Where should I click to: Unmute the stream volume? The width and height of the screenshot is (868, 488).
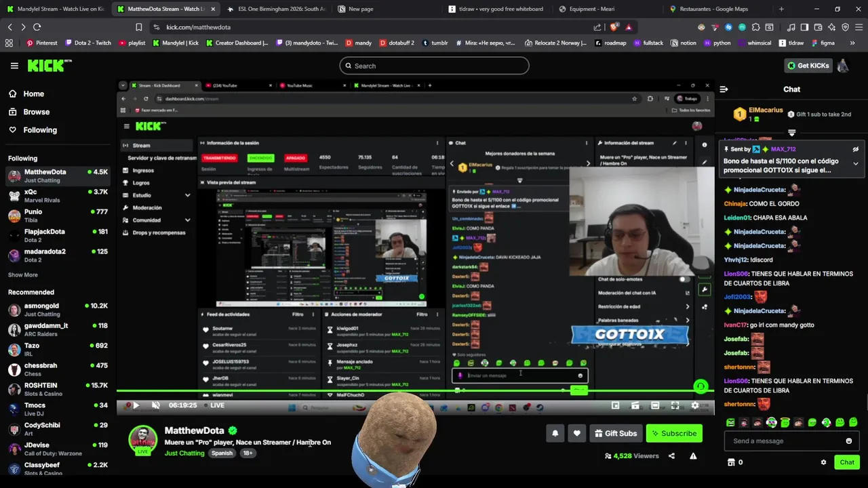click(x=155, y=405)
